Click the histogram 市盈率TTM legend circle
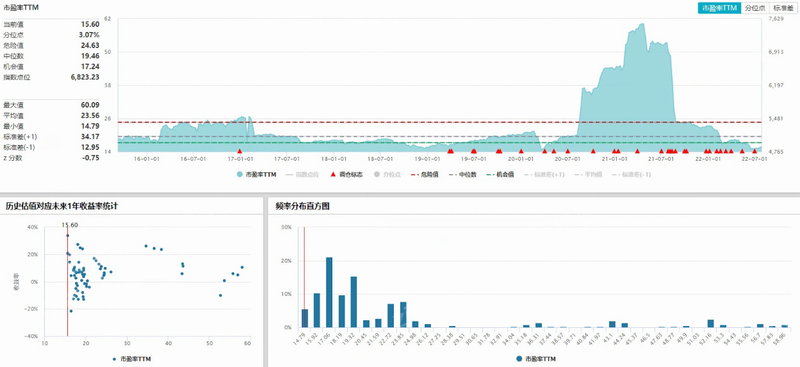Image resolution: width=800 pixels, height=367 pixels. point(519,359)
